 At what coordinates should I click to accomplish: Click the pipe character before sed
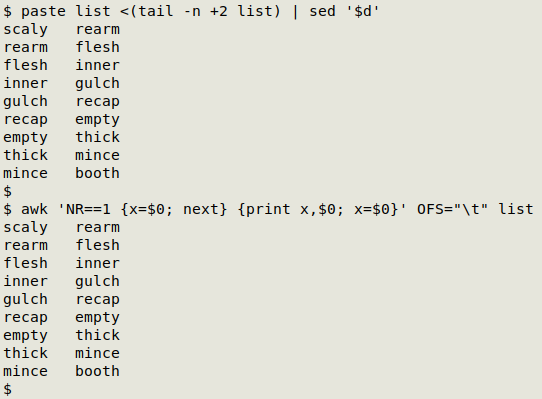(296, 11)
